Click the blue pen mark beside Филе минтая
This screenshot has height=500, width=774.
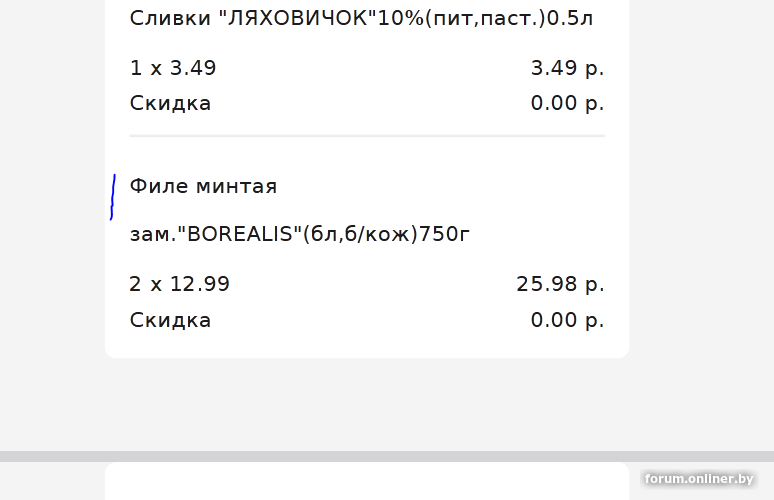click(113, 197)
